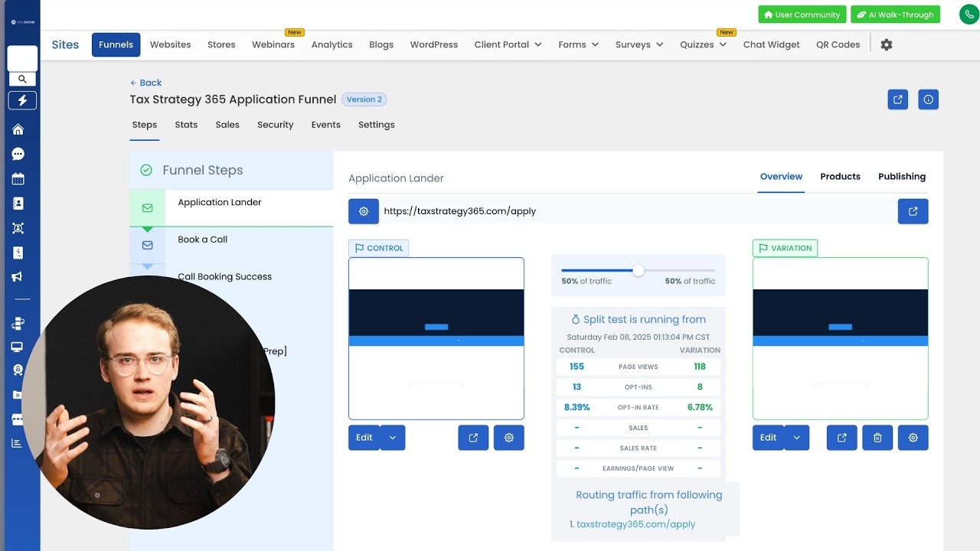Open the Calendar icon in left sidebar
Screen dimensions: 980x551
[x=18, y=179]
